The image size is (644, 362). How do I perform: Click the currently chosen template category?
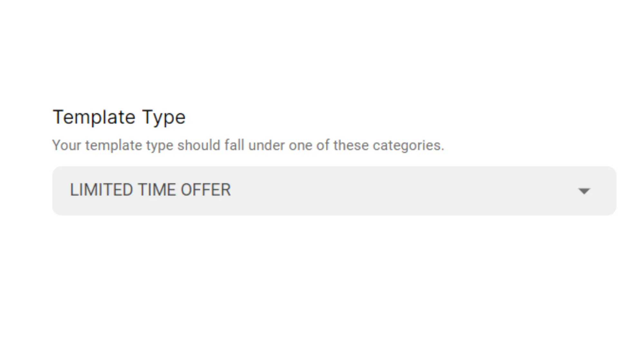[x=150, y=190]
